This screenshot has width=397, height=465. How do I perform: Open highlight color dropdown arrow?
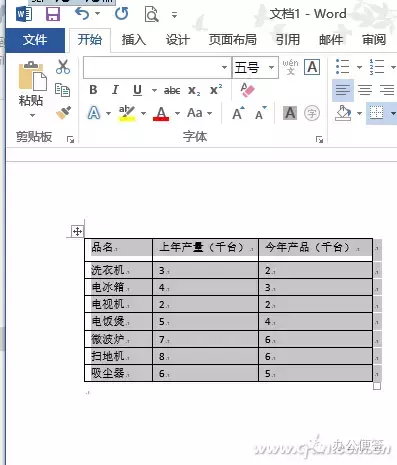tap(143, 113)
